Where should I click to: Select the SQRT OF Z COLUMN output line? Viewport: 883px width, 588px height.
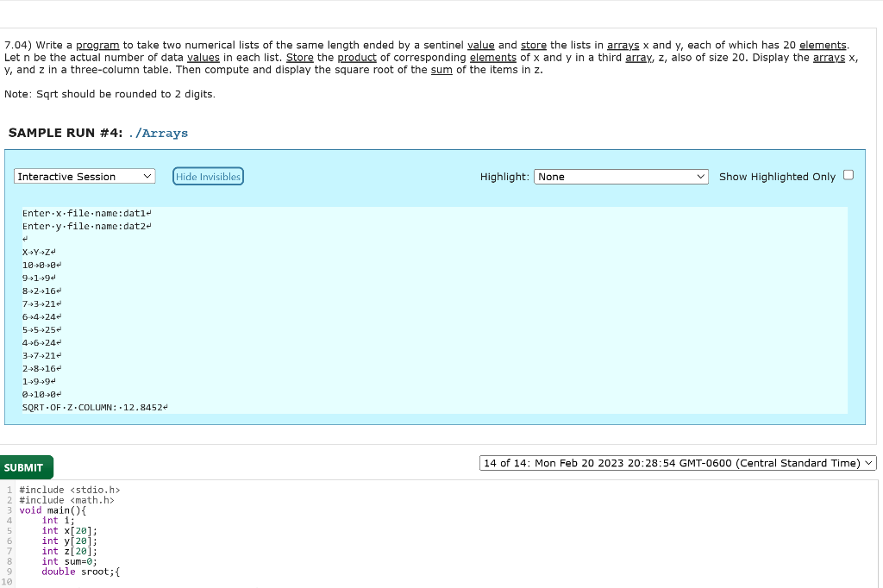tap(95, 407)
